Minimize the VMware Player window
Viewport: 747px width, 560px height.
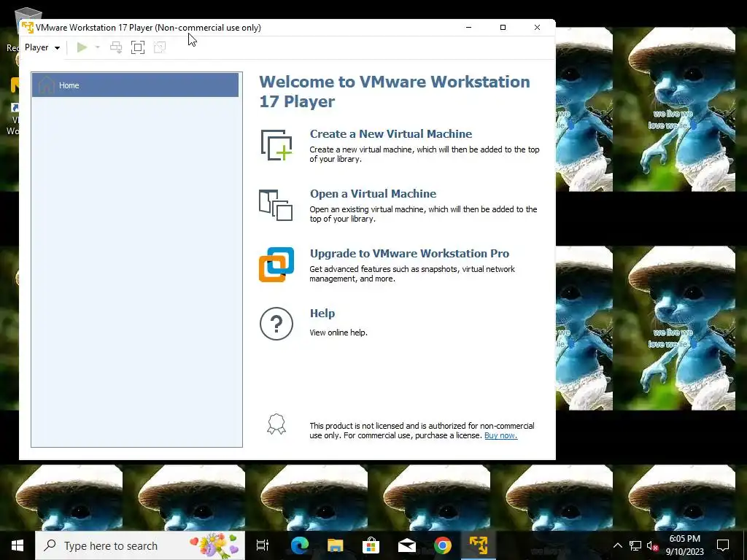[x=469, y=28]
